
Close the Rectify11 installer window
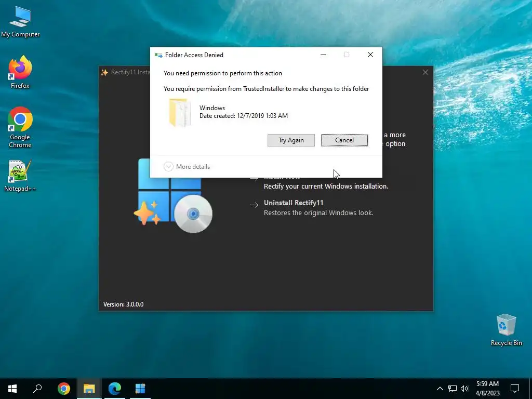[x=425, y=72]
